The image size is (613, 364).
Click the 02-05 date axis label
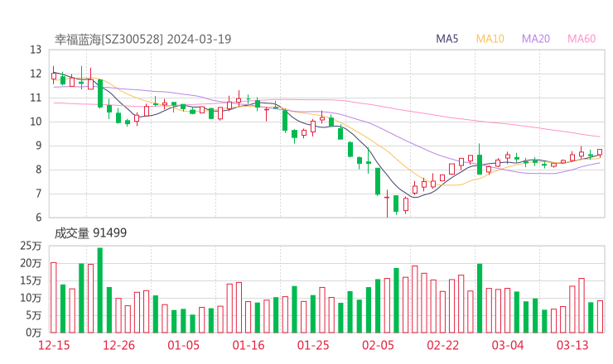[x=378, y=345]
